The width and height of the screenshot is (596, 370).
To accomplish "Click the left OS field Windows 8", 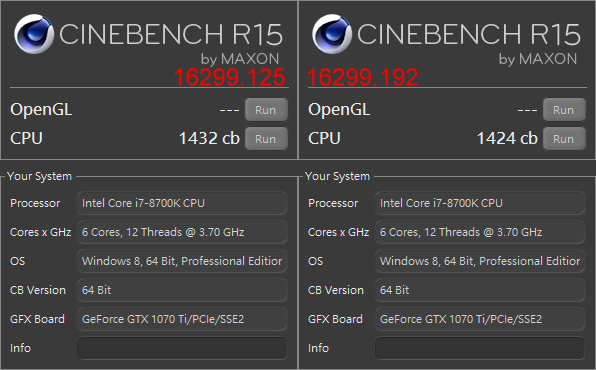I will pos(182,261).
